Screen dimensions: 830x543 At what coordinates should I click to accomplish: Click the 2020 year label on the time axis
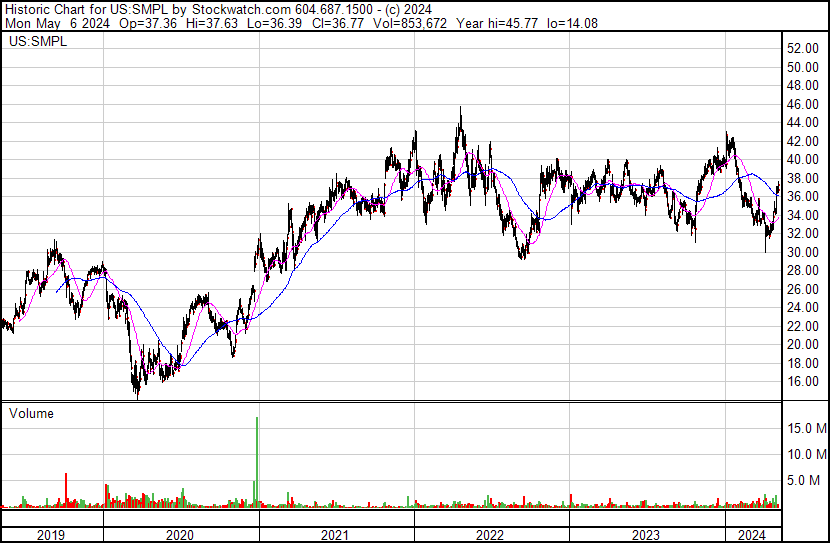(x=180, y=535)
